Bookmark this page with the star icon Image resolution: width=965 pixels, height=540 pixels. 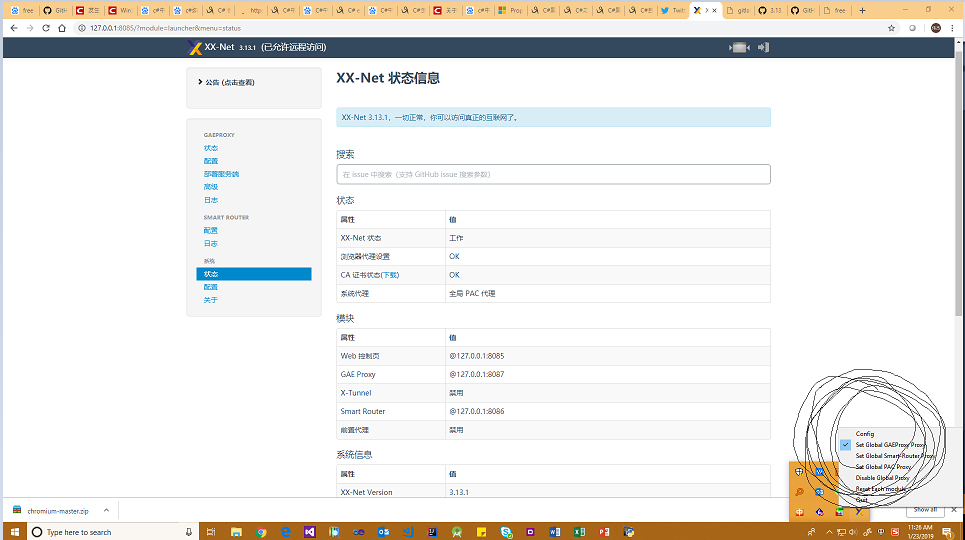tap(891, 28)
